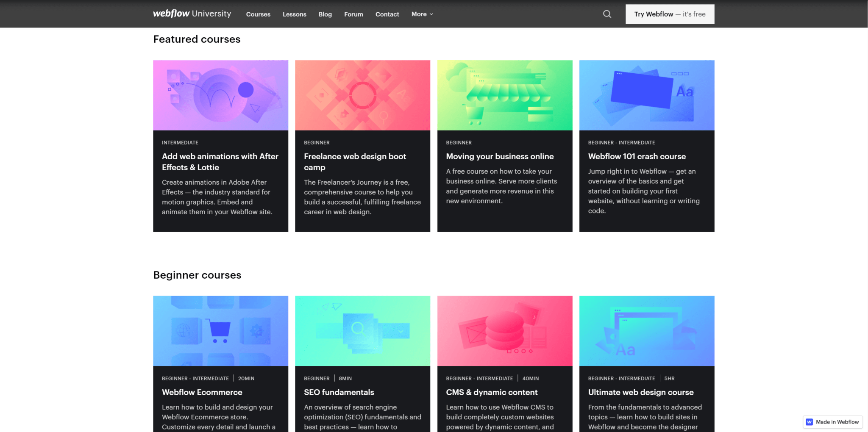Expand the More dropdown menu

[422, 14]
